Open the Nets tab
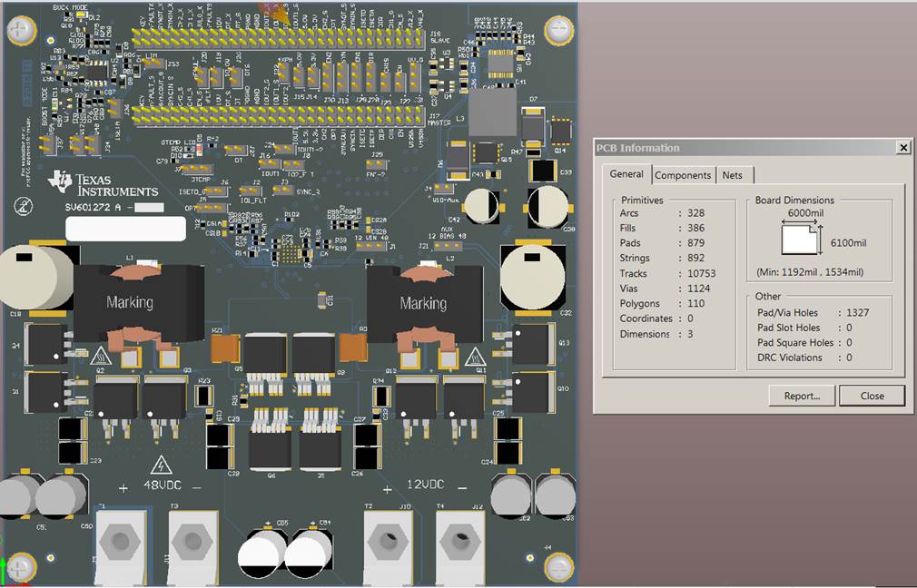Viewport: 917px width, 588px height. tap(732, 175)
